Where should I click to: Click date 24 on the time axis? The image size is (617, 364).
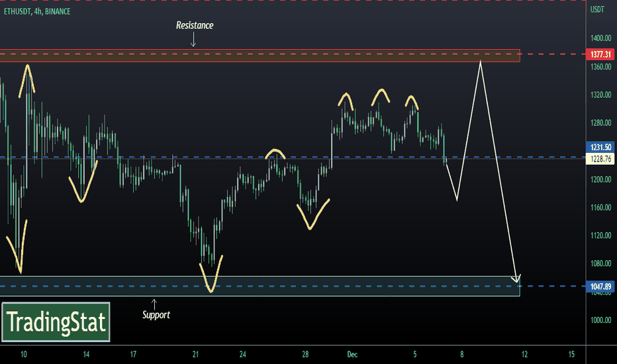tap(243, 355)
